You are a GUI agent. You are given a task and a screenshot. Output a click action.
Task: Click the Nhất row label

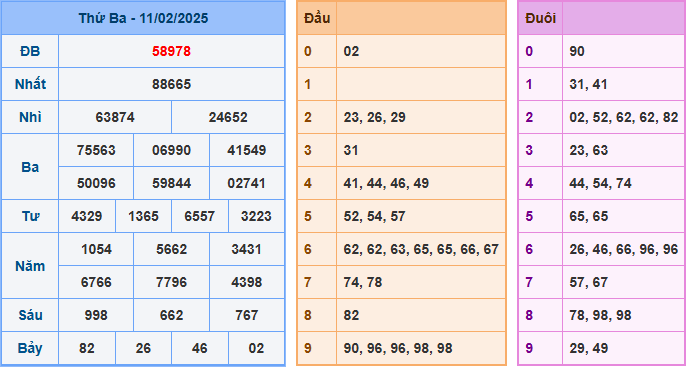[30, 84]
